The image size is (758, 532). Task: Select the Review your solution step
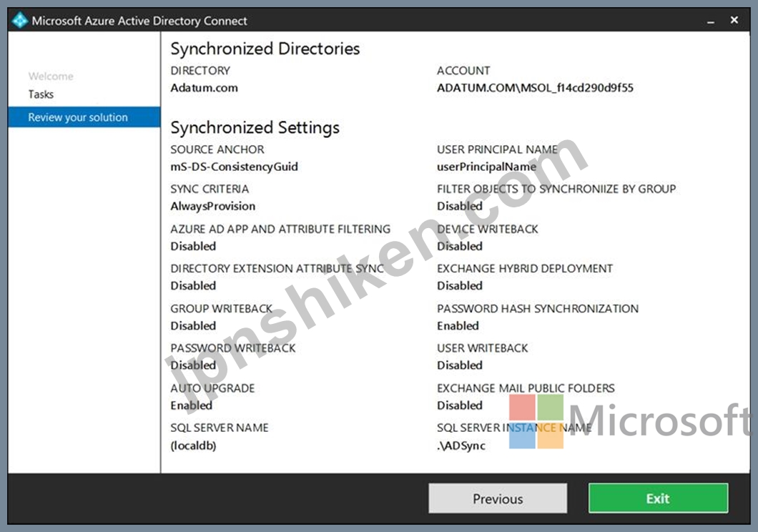tap(84, 117)
